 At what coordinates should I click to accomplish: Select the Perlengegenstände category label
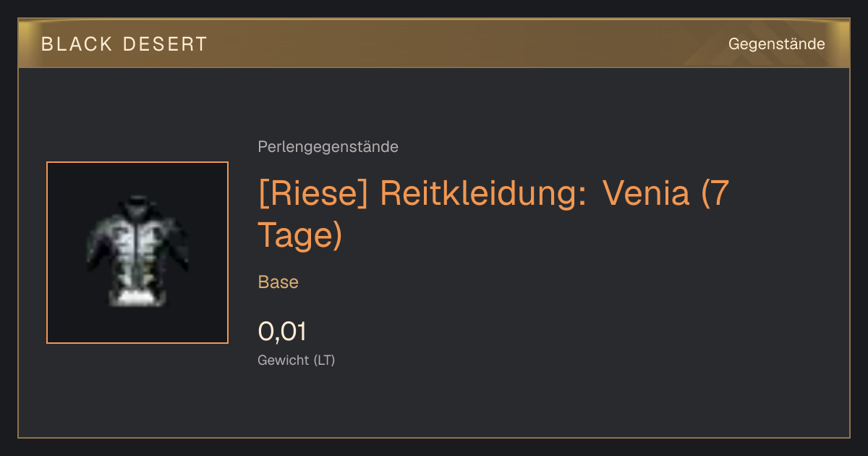click(x=328, y=147)
